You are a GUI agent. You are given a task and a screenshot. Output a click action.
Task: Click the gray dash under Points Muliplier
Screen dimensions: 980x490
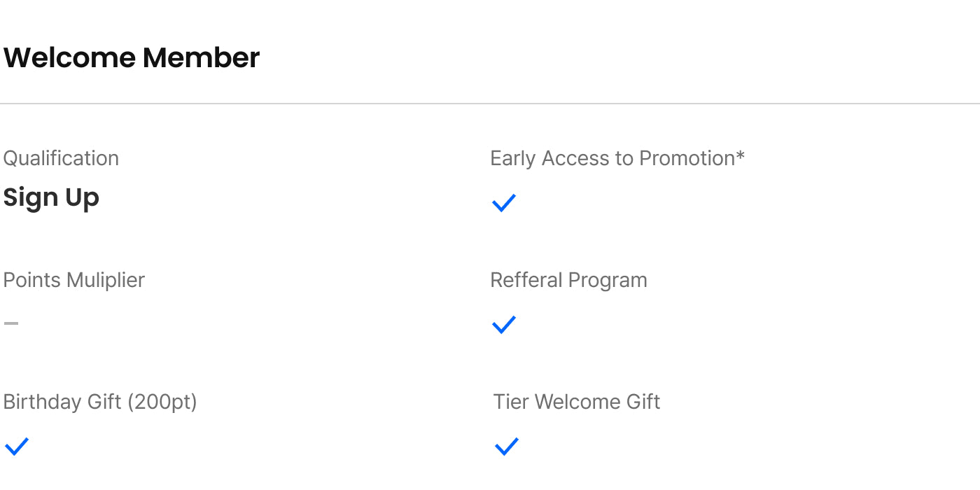[x=11, y=323]
